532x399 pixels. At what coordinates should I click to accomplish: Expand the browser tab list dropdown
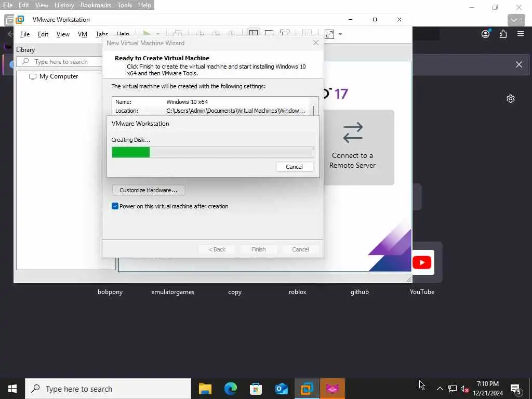click(x=516, y=20)
